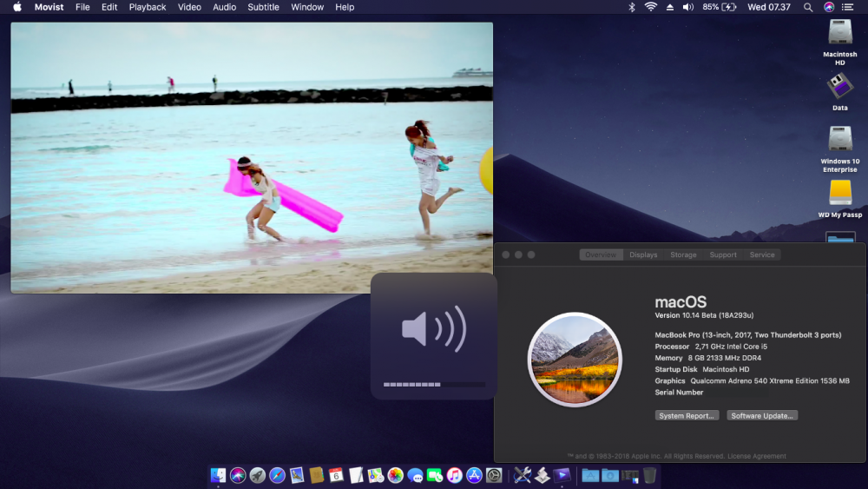Screen dimensions: 868x489
Task: Open the Window menu
Action: (x=307, y=7)
